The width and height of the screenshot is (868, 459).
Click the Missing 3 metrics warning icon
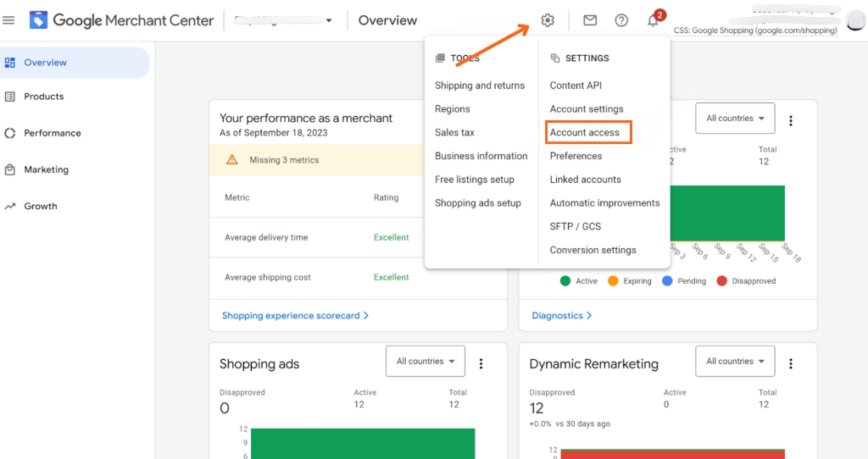coord(232,160)
